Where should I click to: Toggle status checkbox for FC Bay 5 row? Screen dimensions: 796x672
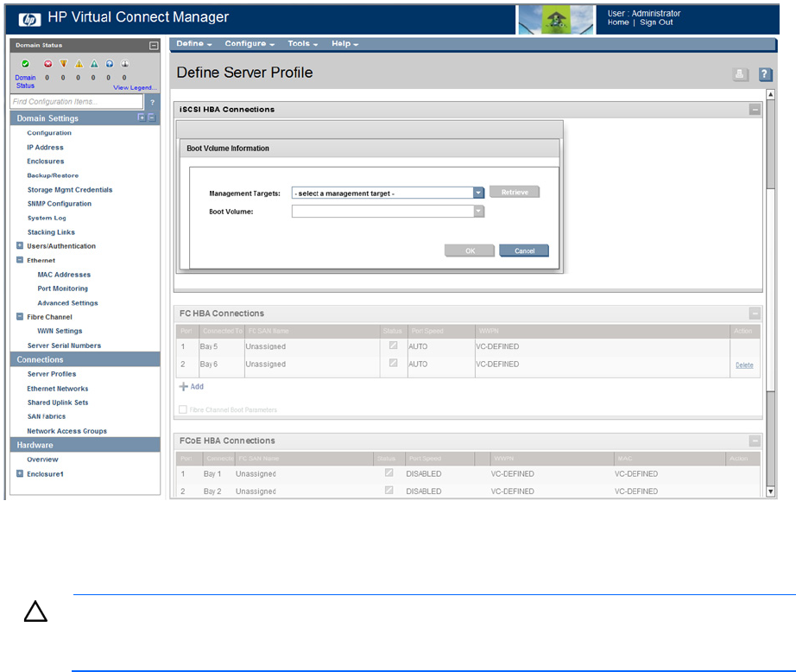click(394, 346)
